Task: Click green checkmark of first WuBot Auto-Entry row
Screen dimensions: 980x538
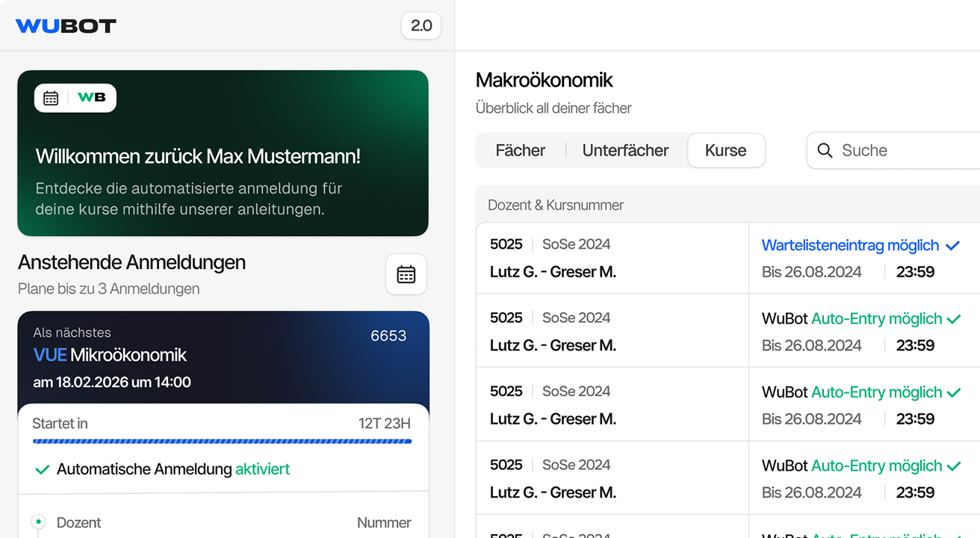Action: point(953,319)
